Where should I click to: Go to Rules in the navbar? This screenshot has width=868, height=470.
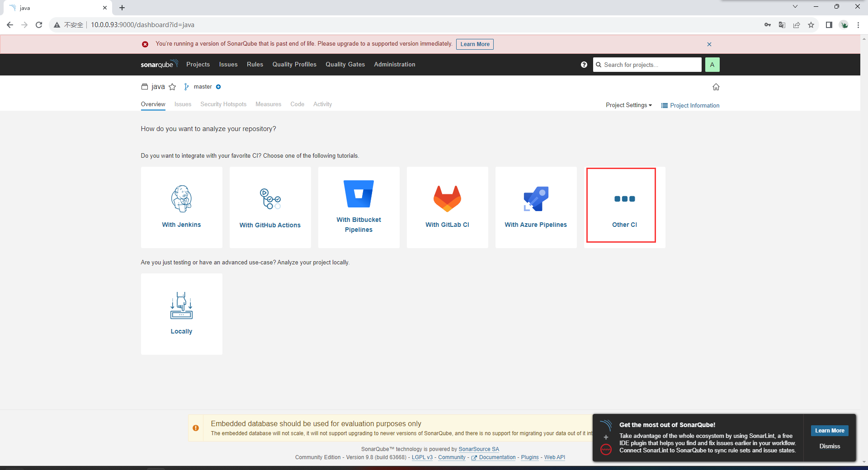pyautogui.click(x=255, y=64)
